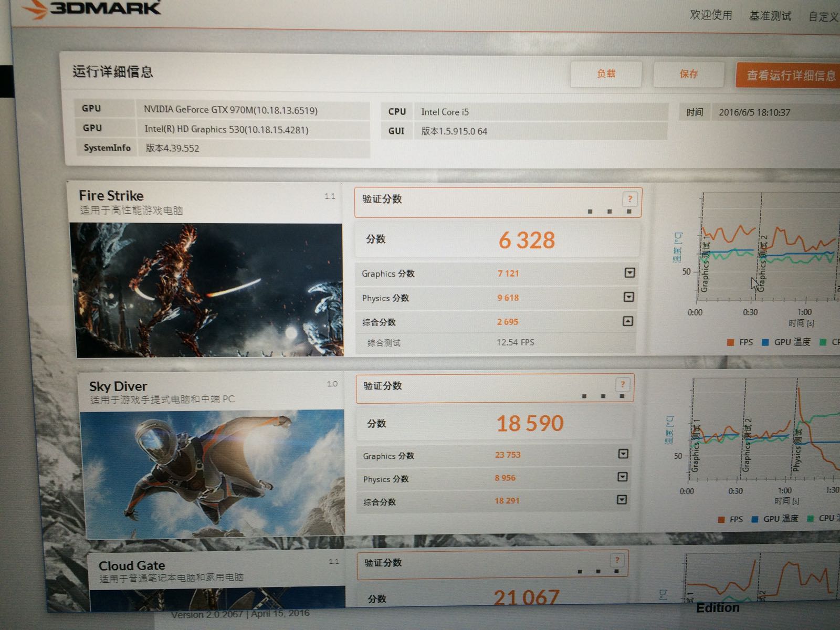Open Sky Diver validation help question mark

point(623,384)
